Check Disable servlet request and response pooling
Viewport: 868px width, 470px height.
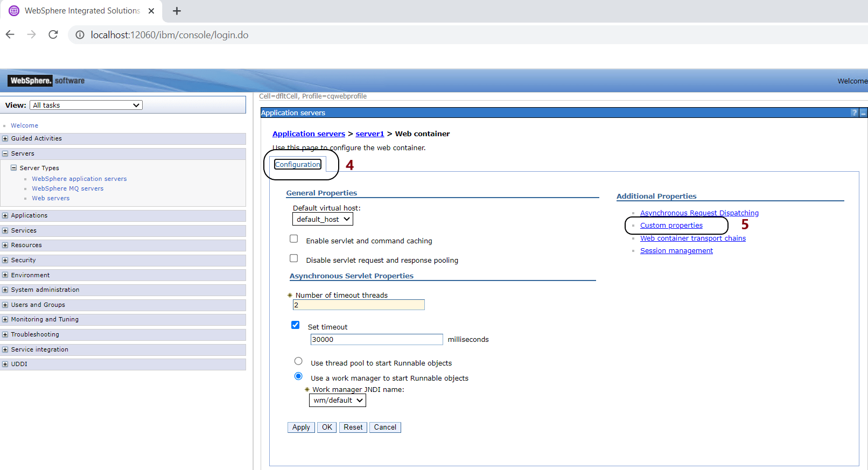(294, 258)
